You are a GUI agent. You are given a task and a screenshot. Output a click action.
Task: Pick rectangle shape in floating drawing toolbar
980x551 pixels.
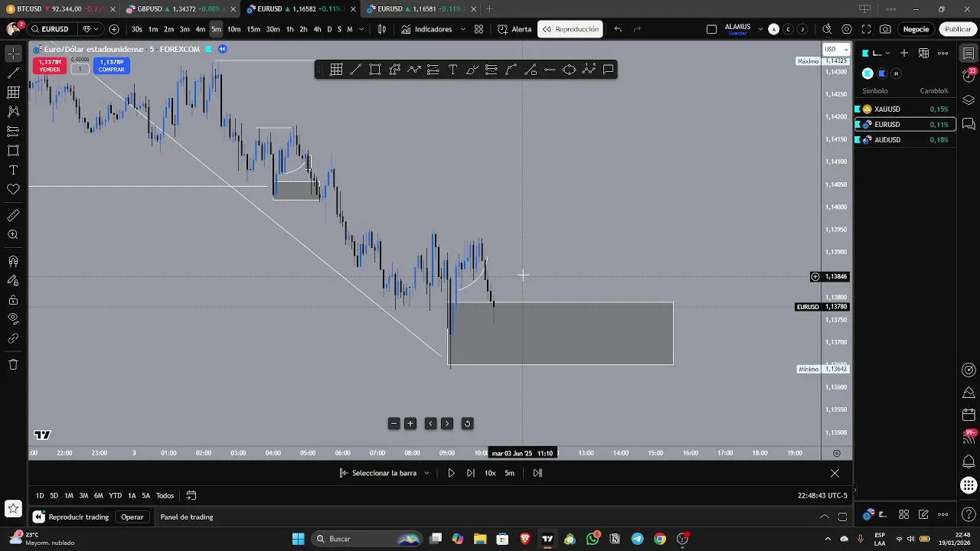pyautogui.click(x=375, y=70)
